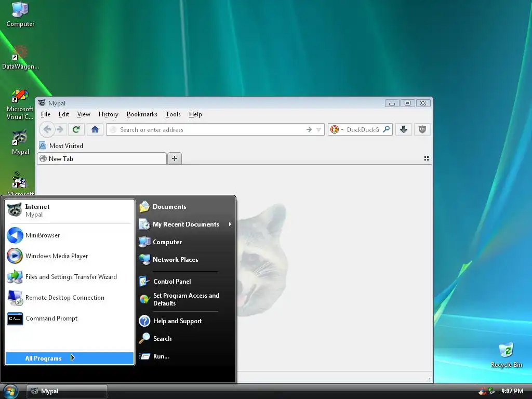The image size is (532, 399).
Task: Click the search magnifier in DuckDuckGo box
Action: tap(387, 129)
